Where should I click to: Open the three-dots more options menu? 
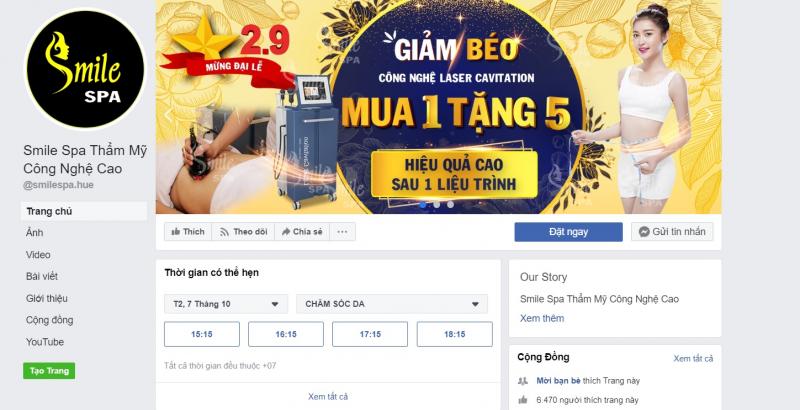pyautogui.click(x=342, y=232)
